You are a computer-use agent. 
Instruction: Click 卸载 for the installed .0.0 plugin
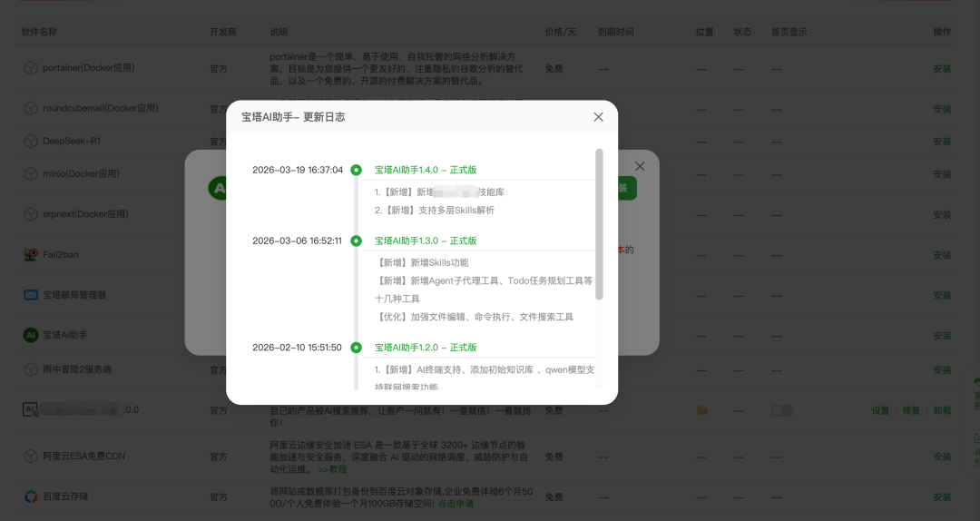(x=942, y=410)
